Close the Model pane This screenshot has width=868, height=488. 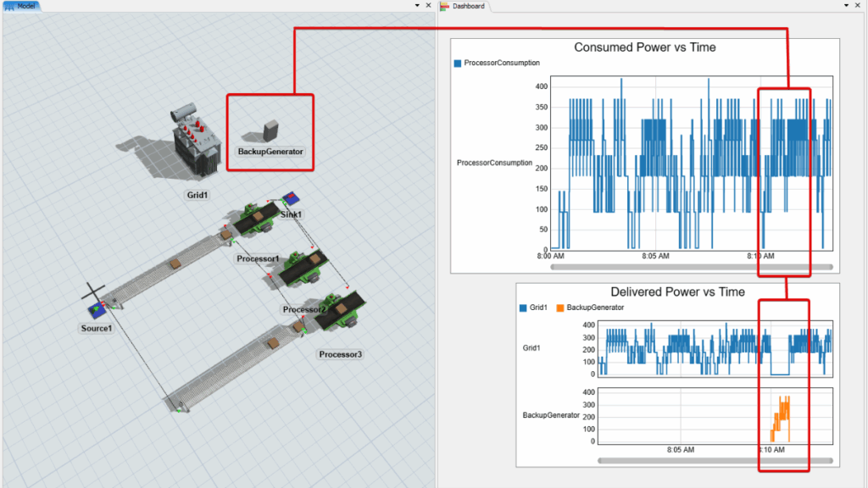point(429,5)
